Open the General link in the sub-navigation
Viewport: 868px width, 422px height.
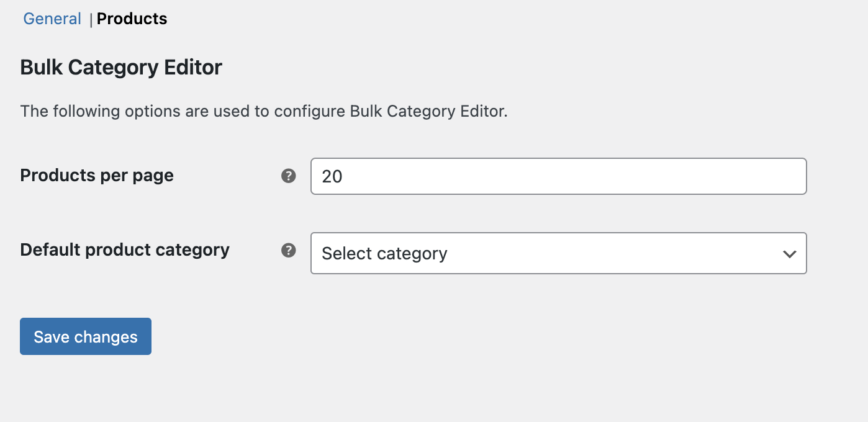(52, 19)
